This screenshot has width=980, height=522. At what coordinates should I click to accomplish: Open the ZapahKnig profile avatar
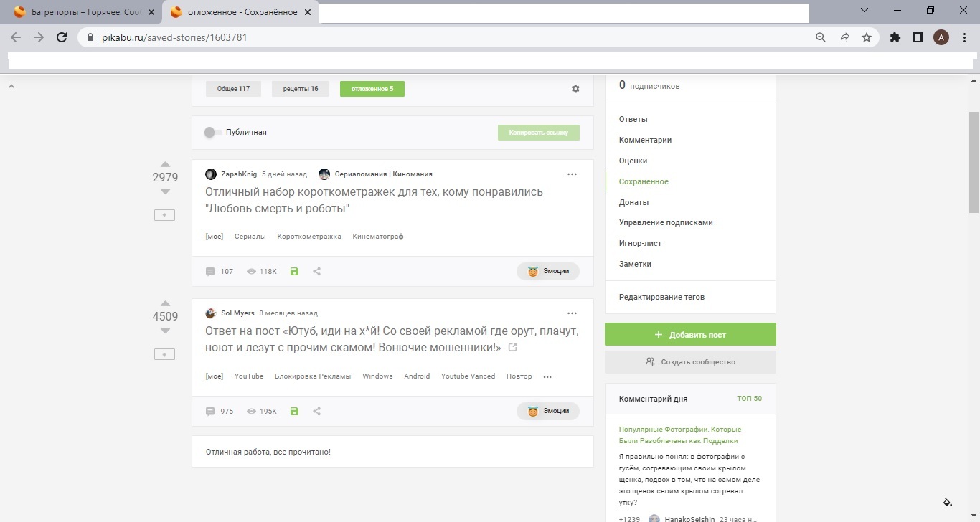(x=211, y=174)
